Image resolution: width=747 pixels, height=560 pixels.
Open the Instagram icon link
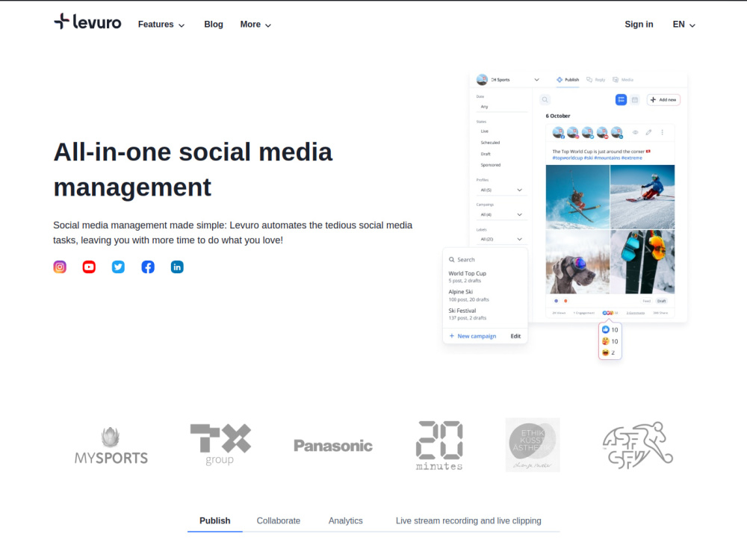pos(60,267)
